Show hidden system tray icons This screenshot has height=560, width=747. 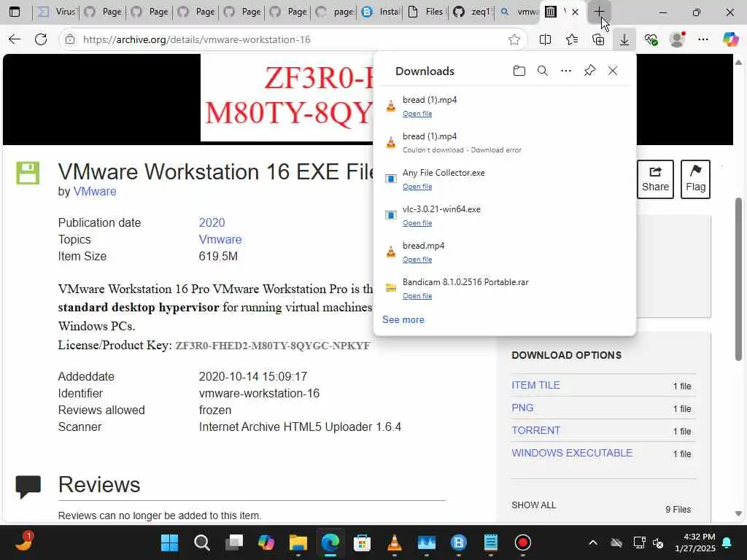(x=593, y=542)
